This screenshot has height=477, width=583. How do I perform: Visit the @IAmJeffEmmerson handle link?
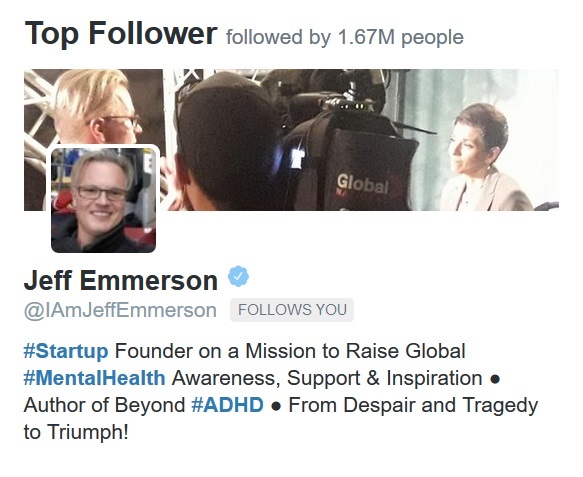coord(120,310)
